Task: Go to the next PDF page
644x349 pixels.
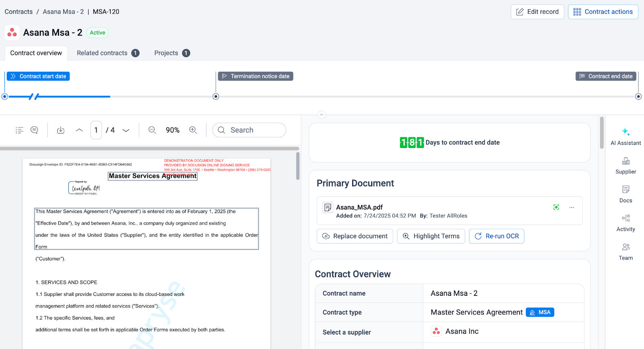Action: click(x=126, y=130)
